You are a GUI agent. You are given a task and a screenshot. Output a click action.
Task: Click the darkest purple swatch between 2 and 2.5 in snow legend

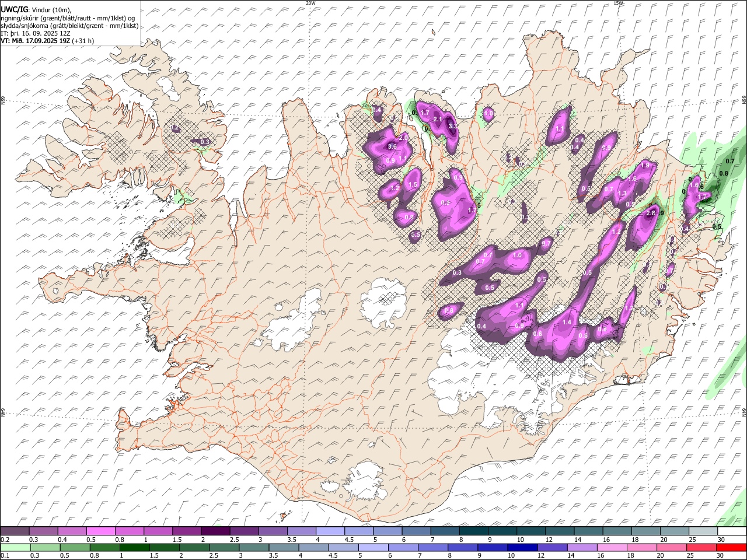coord(215,531)
